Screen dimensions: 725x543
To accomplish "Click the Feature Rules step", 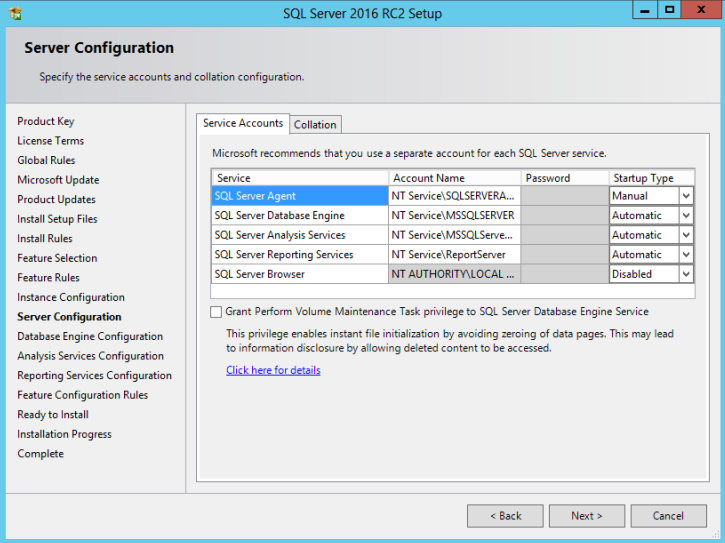I will tap(49, 278).
